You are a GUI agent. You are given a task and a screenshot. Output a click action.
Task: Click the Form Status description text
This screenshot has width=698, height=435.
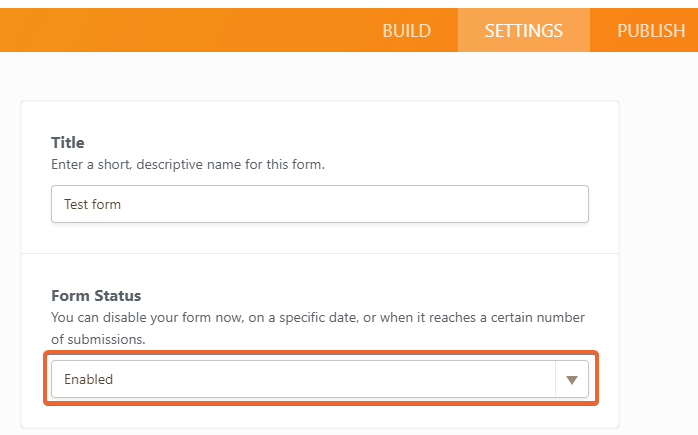[300, 317]
